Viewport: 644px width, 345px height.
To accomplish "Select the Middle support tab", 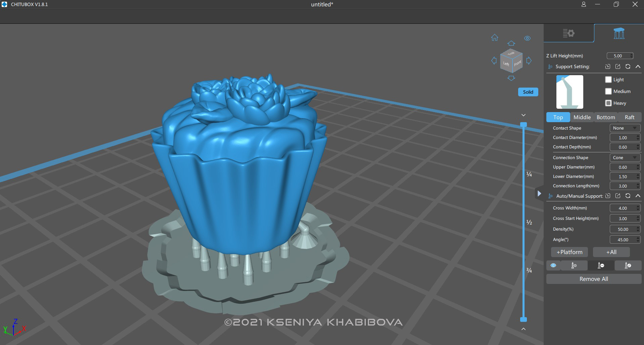I will (582, 117).
